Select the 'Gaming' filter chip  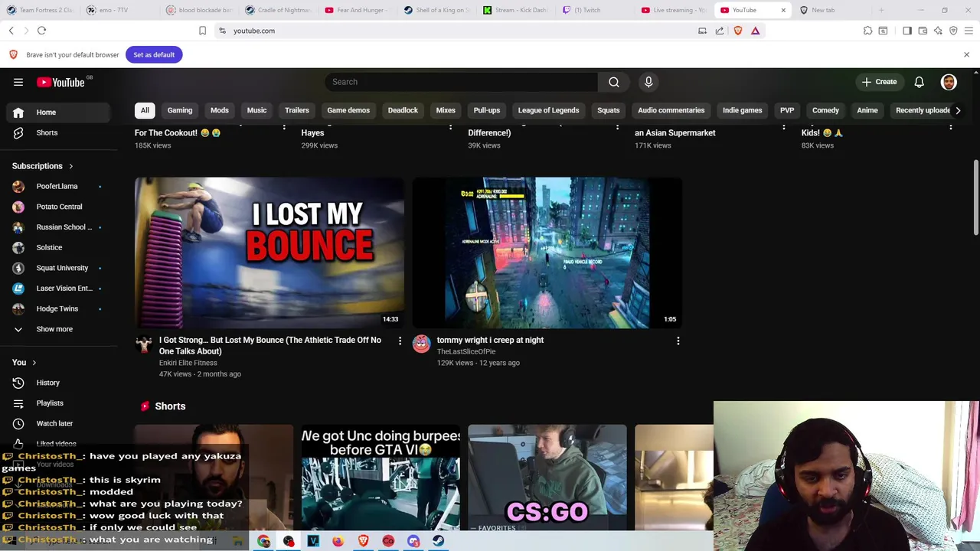180,110
